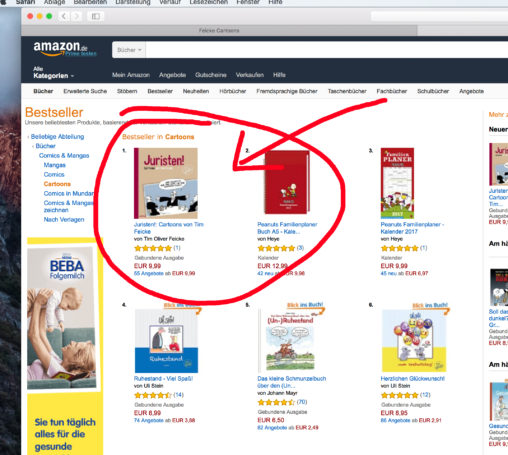Click the Safari back arrow button
The height and width of the screenshot is (455, 508).
64,16
